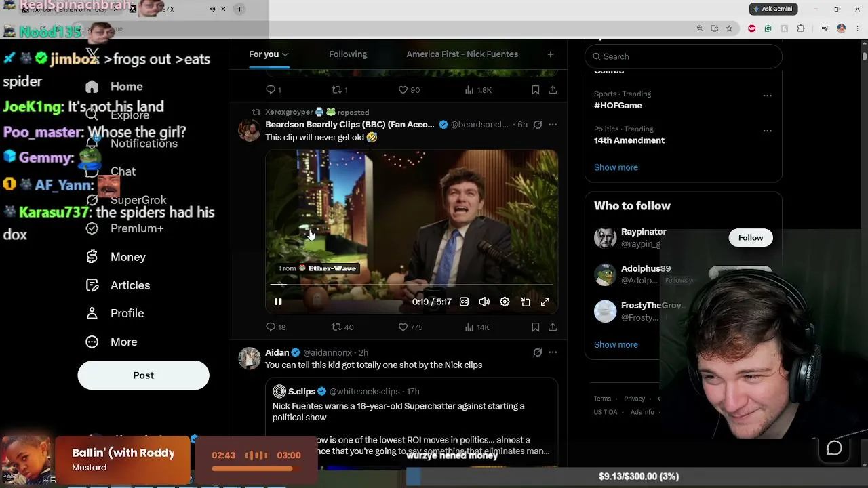868x488 pixels.
Task: Toggle closed captions on the video
Action: (464, 302)
